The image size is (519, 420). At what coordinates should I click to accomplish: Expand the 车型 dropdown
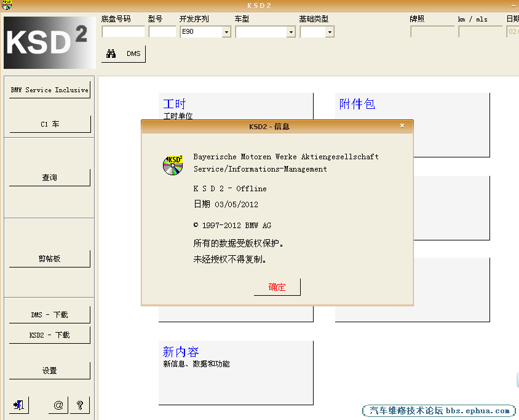point(291,32)
